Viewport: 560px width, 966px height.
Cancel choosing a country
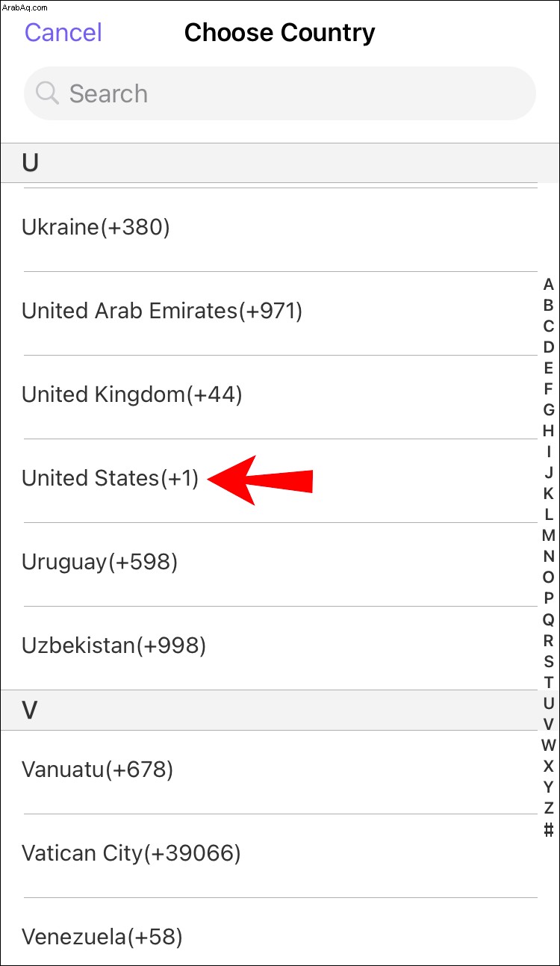point(63,33)
